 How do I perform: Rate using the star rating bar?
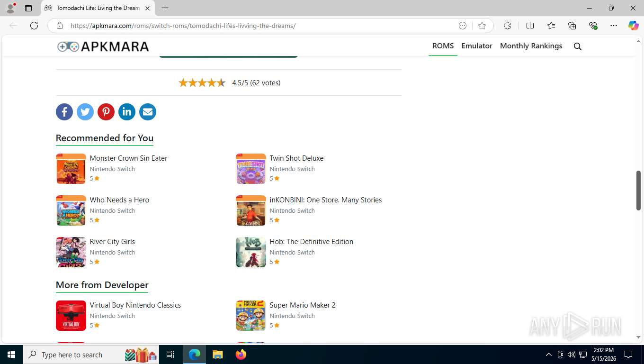point(202,83)
